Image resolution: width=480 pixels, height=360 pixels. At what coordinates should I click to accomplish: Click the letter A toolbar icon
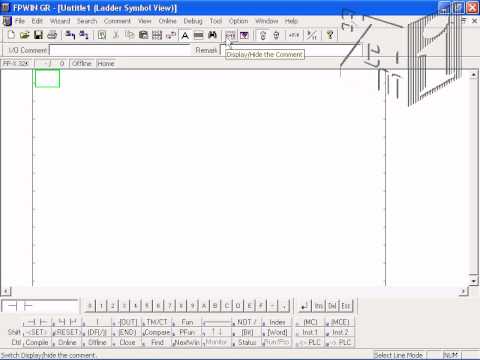click(x=185, y=35)
